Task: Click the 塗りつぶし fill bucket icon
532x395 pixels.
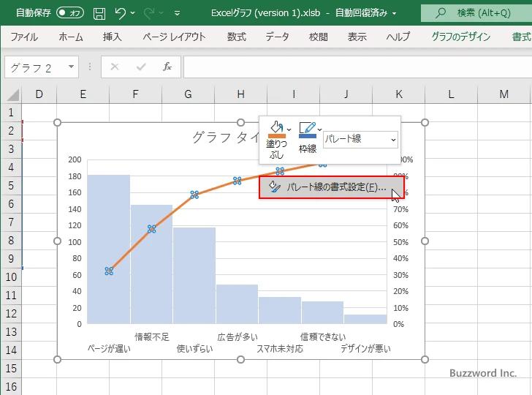Action: 276,129
